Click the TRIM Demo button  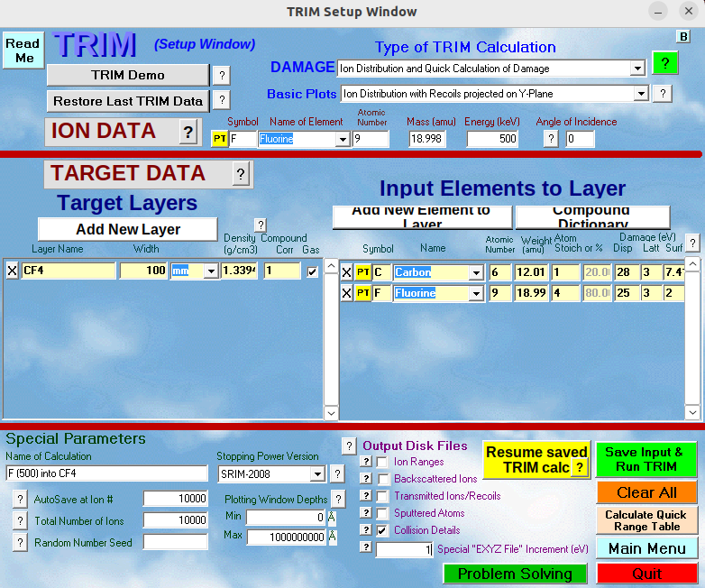(x=128, y=75)
